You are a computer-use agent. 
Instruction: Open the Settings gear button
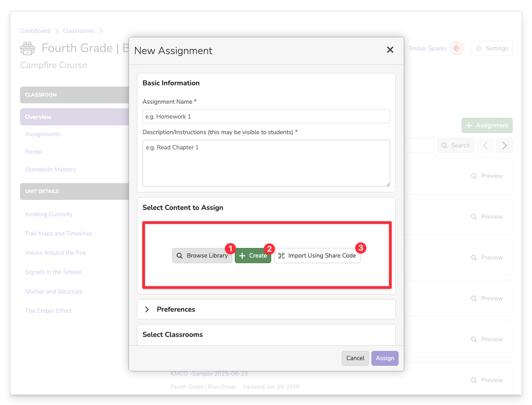pyautogui.click(x=492, y=48)
